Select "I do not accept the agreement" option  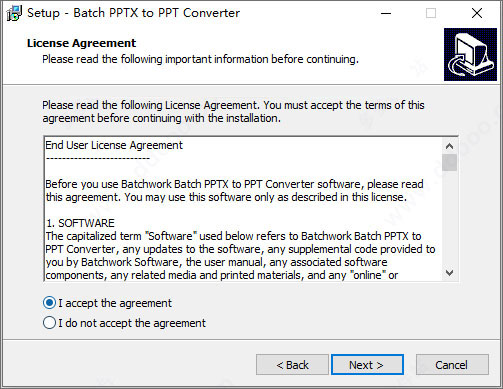[49, 323]
